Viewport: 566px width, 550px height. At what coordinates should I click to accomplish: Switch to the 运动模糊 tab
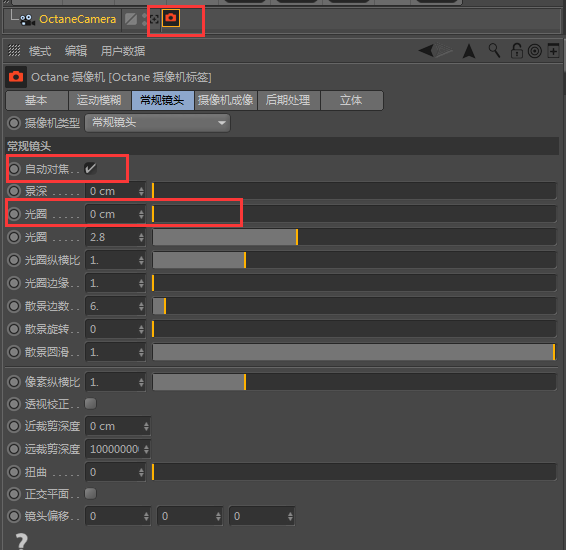[99, 100]
